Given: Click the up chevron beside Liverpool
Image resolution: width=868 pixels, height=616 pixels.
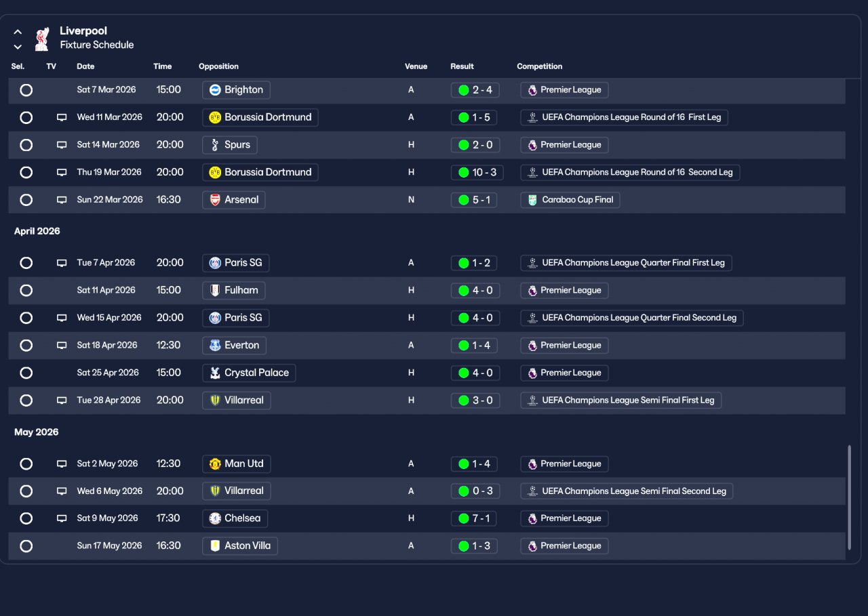Looking at the screenshot, I should point(18,32).
